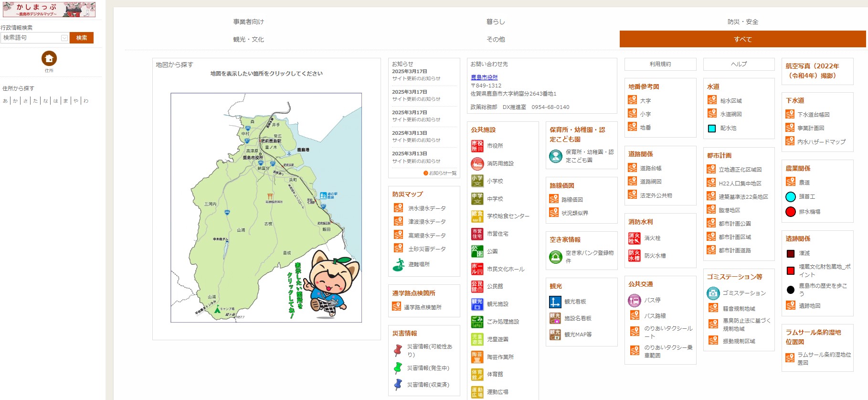The image size is (868, 400).
Task: Select the garbage station ゴミステーション icon
Action: 713,293
